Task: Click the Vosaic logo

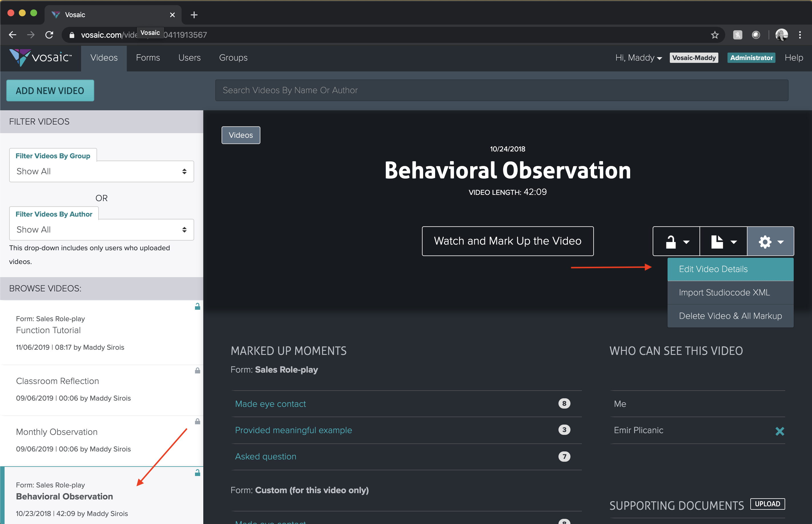Action: pyautogui.click(x=41, y=57)
